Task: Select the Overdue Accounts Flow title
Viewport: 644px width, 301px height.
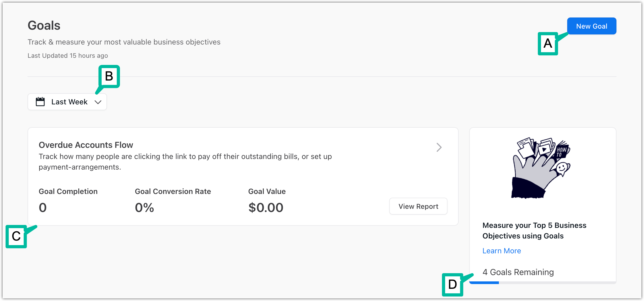Action: [x=86, y=145]
